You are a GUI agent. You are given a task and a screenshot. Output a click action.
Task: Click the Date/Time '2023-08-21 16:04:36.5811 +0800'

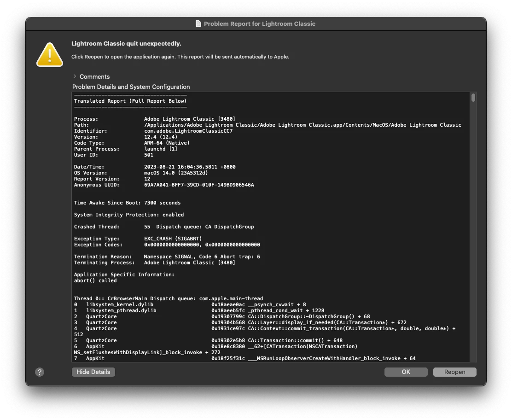tap(190, 167)
